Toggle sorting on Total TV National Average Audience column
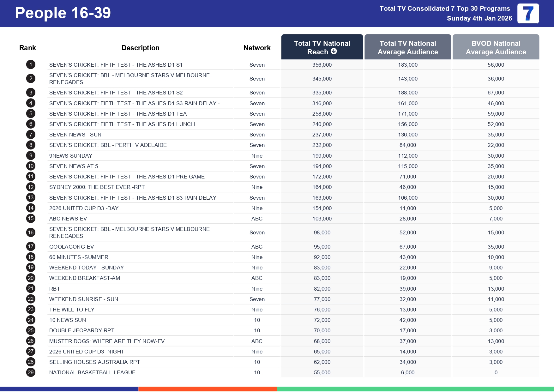554x392 pixels. pyautogui.click(x=408, y=47)
